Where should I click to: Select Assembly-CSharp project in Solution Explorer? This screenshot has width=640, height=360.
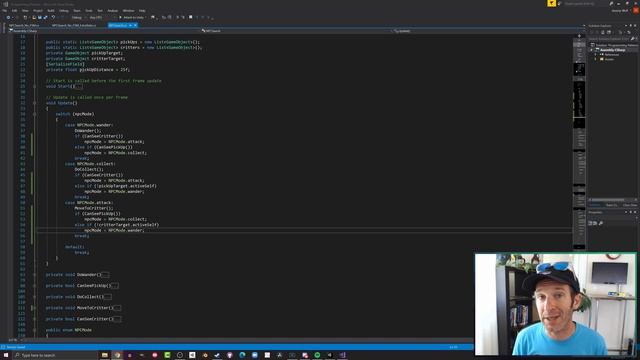(613, 50)
